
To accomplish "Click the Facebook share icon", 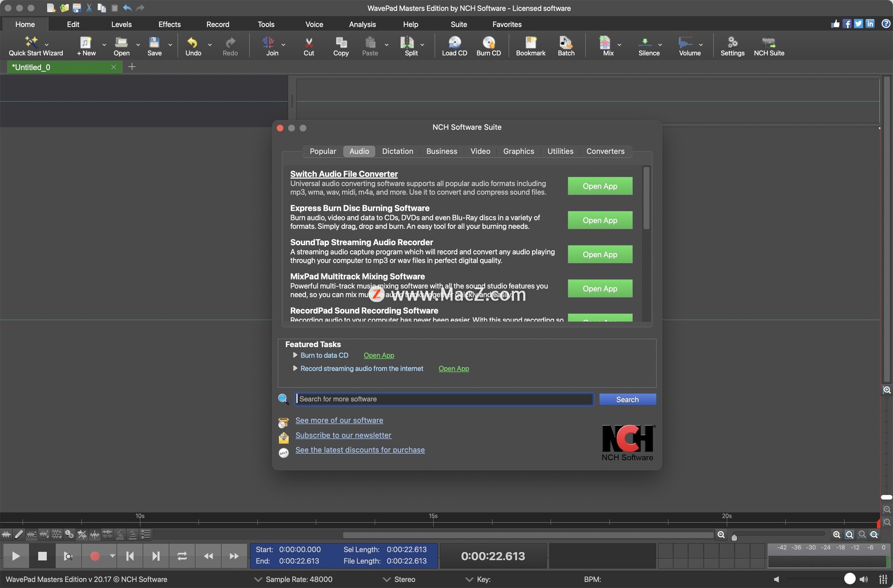I will [847, 24].
